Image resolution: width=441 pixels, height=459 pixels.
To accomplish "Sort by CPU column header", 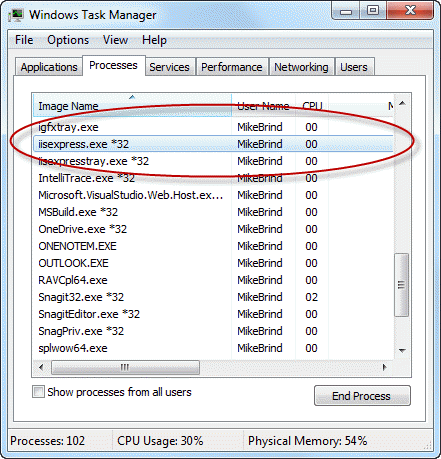I will pos(312,106).
